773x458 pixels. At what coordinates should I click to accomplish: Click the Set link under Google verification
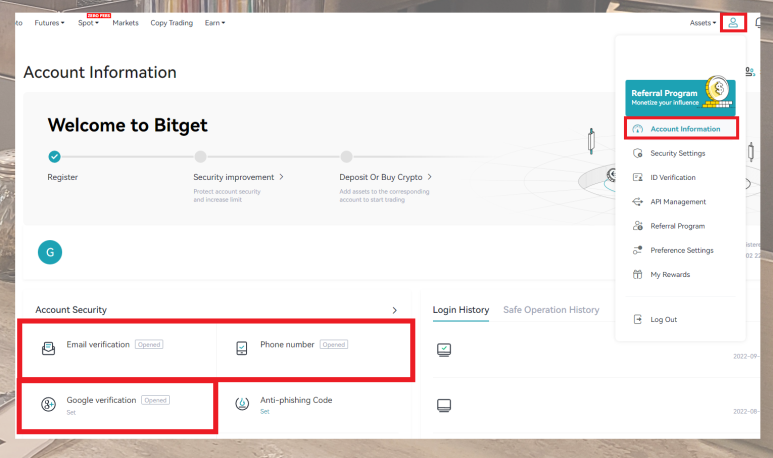coord(71,412)
